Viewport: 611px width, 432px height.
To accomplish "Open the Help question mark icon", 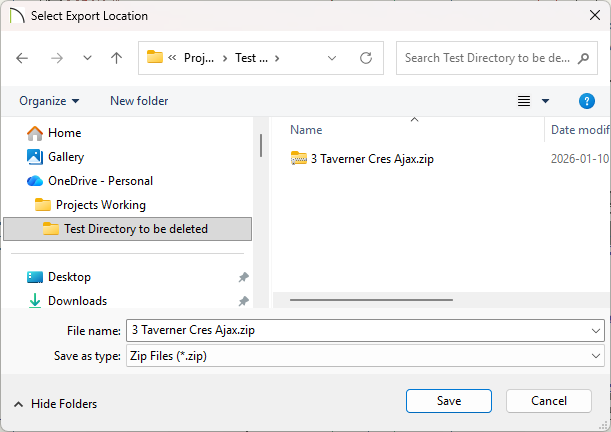I will click(587, 101).
